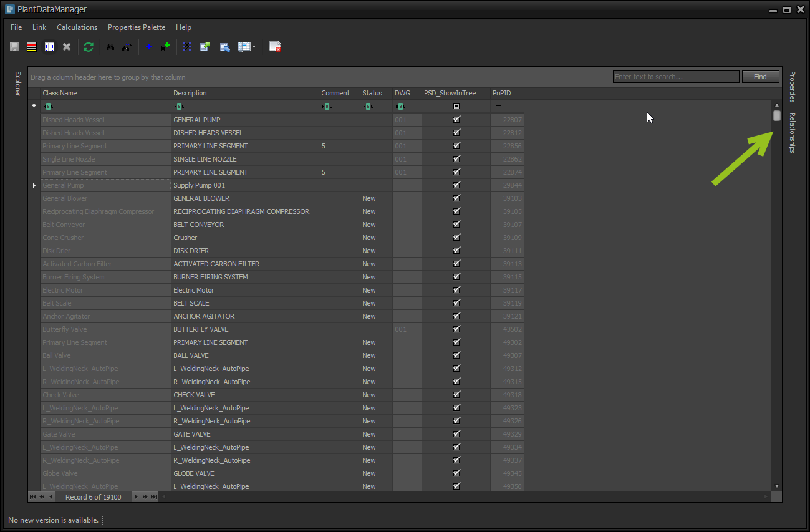The height and width of the screenshot is (532, 810).
Task: Click the Description column header
Action: [x=245, y=93]
